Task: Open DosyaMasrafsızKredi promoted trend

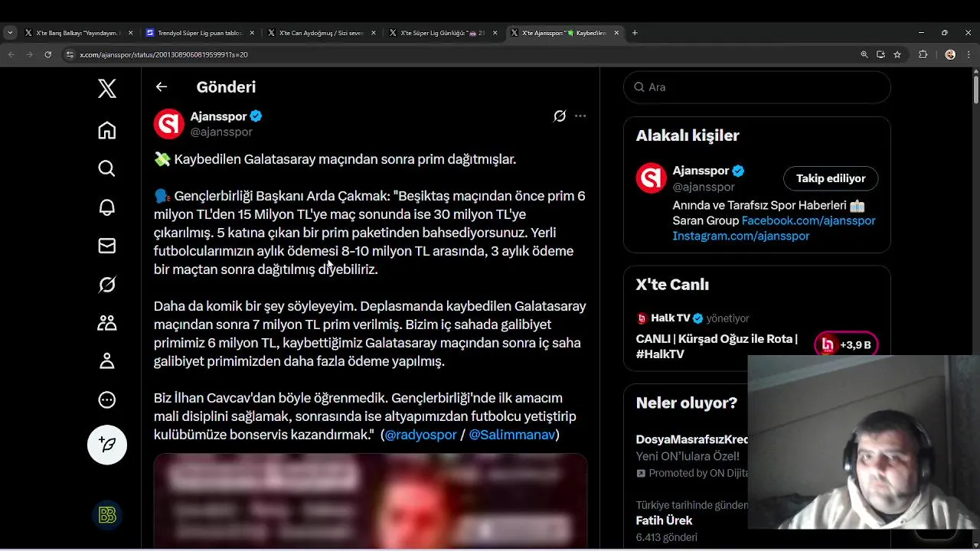Action: [692, 439]
